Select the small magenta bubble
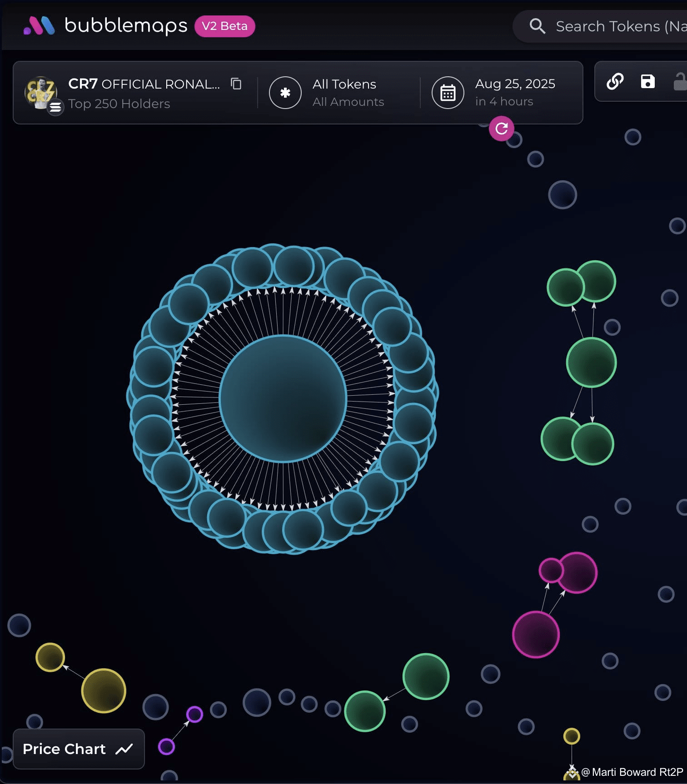The image size is (687, 784). [x=551, y=570]
